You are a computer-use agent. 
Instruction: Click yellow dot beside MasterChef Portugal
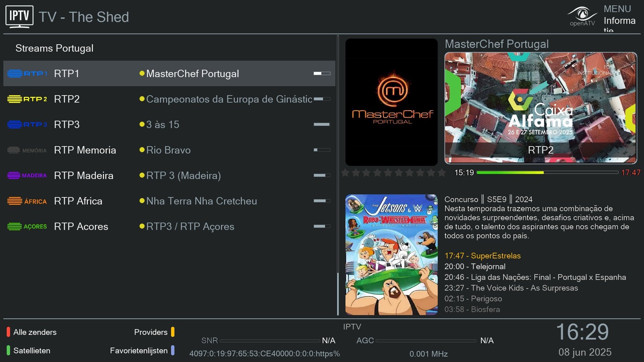coord(142,73)
